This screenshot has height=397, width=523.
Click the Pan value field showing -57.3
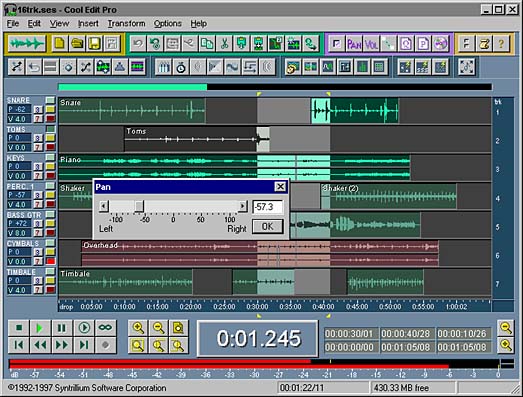[x=268, y=207]
